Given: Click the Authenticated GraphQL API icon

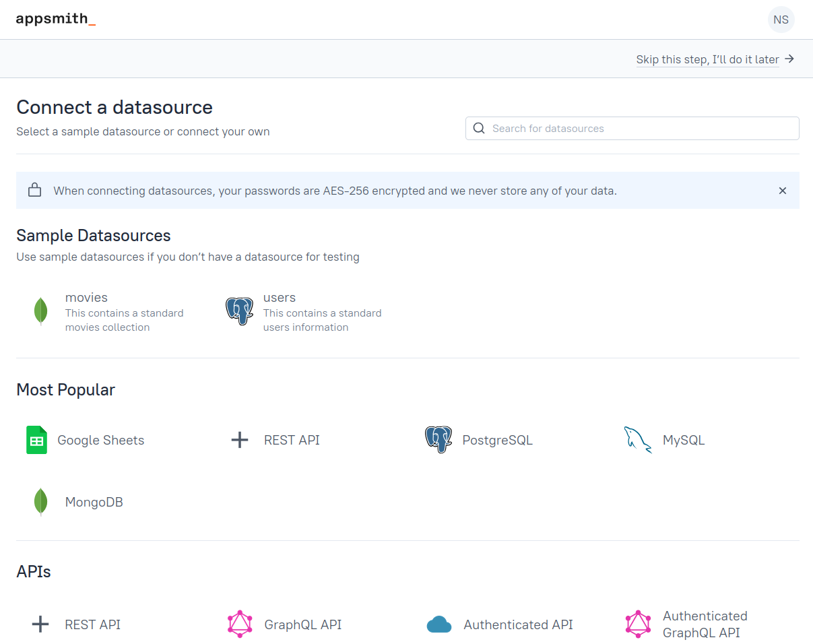Looking at the screenshot, I should pos(638,624).
